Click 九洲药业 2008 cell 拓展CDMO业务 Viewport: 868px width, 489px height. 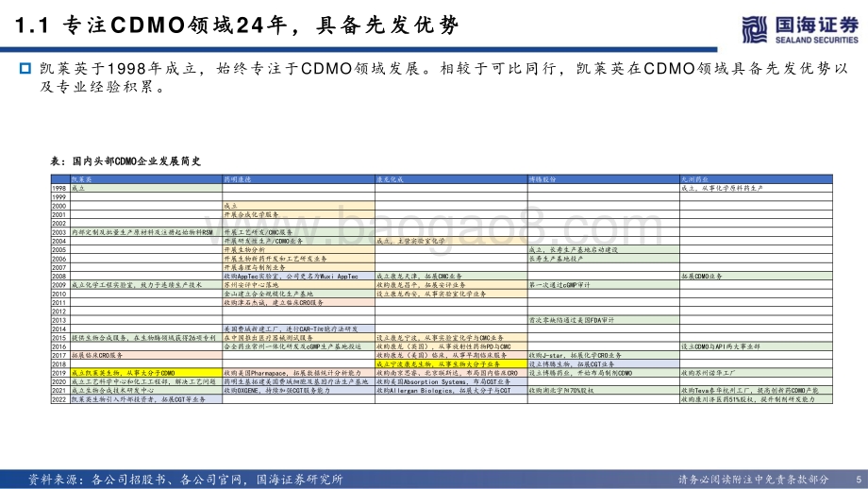(756, 277)
